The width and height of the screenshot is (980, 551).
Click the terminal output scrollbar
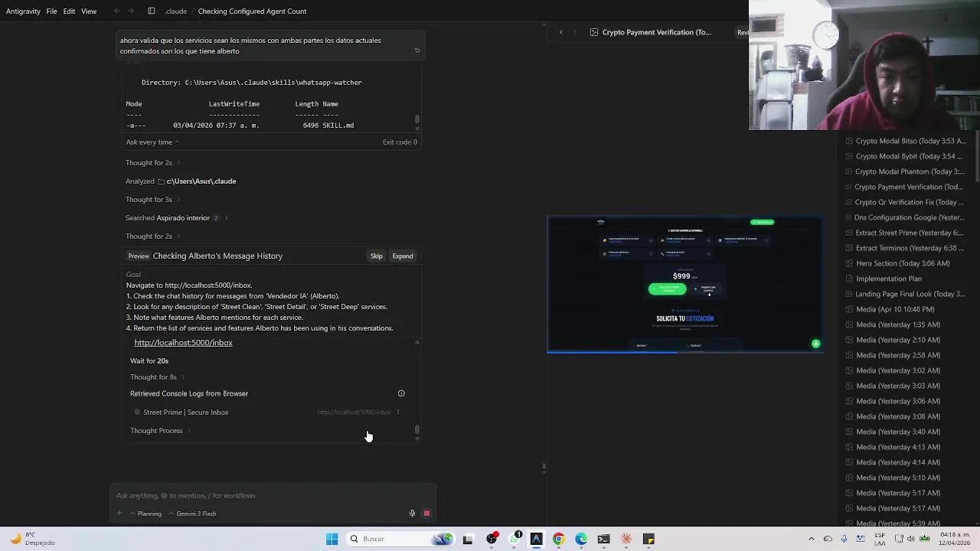pos(417,119)
